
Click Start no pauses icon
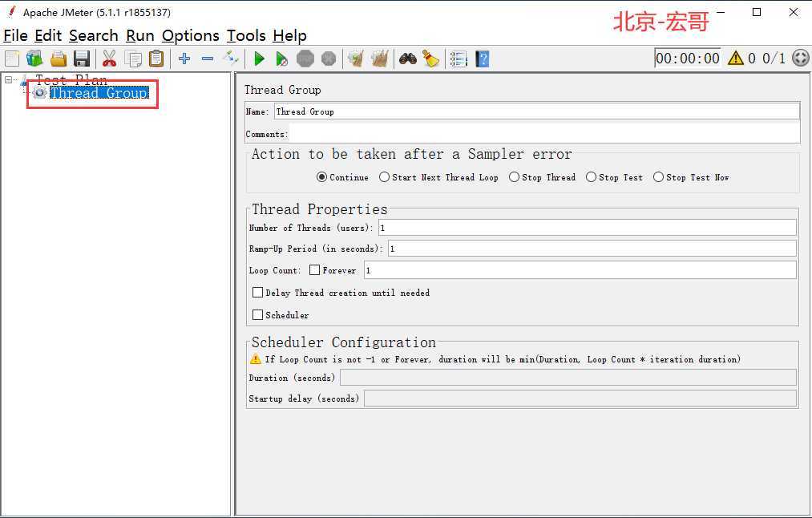(x=281, y=59)
